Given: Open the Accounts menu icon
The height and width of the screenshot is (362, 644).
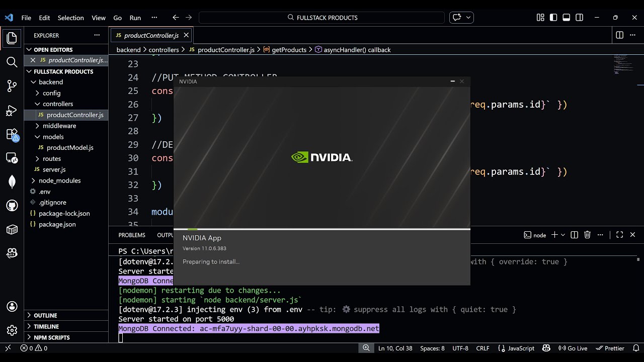Looking at the screenshot, I should pyautogui.click(x=12, y=306).
